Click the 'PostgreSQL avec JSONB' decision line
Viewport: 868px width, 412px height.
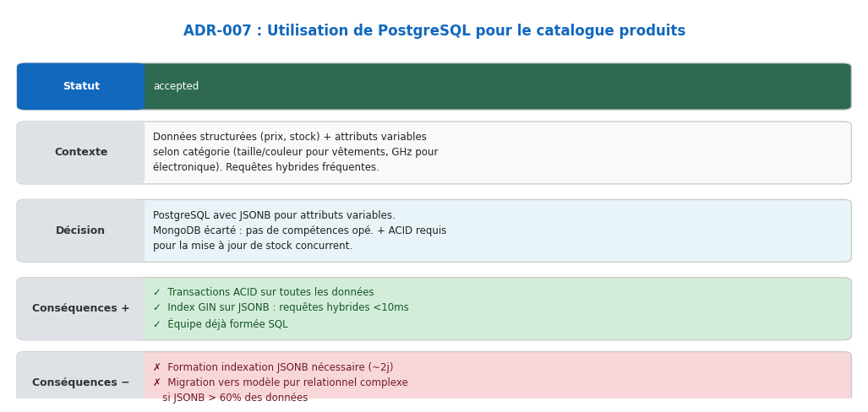coord(274,216)
